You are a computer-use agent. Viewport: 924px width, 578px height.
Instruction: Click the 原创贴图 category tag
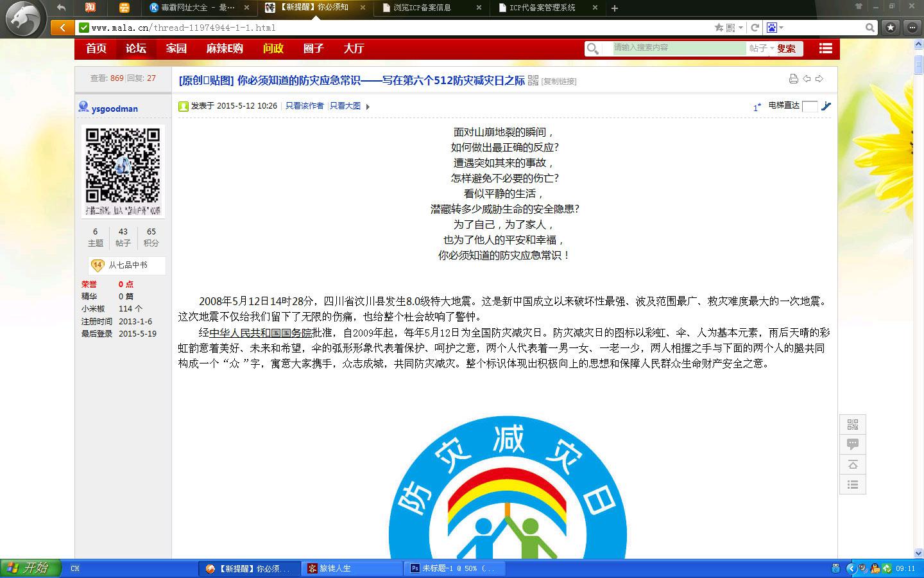[207, 80]
